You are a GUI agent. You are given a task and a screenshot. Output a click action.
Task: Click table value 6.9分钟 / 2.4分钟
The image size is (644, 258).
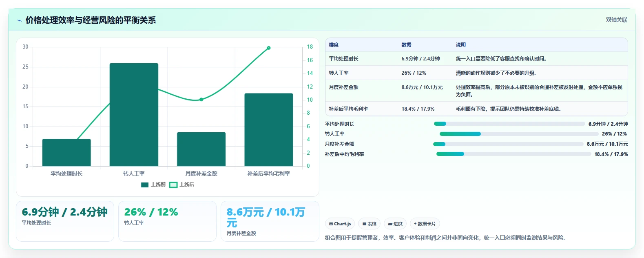point(420,59)
